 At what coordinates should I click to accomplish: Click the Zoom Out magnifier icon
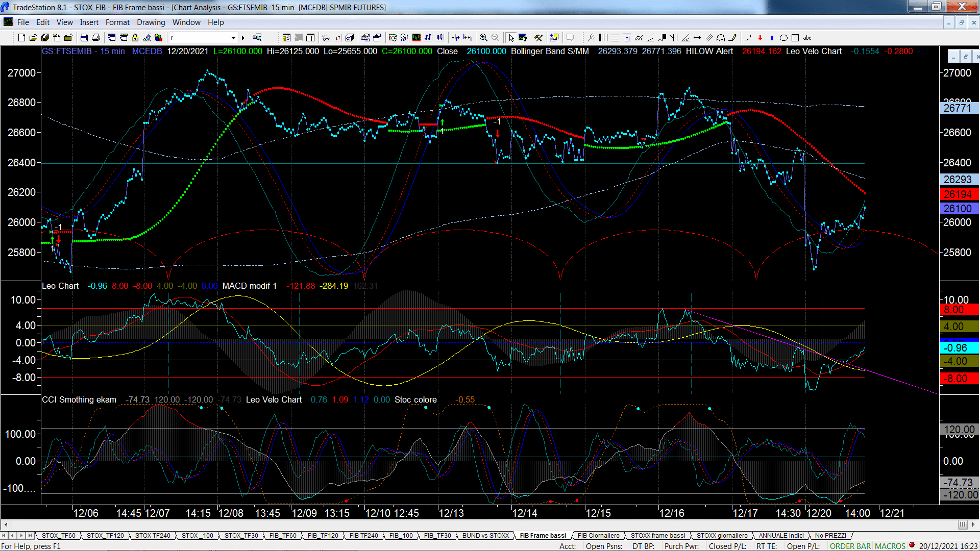495,38
